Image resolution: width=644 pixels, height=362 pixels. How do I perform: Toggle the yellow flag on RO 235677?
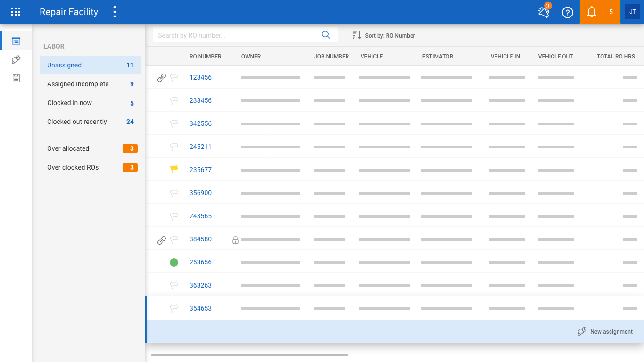[174, 170]
